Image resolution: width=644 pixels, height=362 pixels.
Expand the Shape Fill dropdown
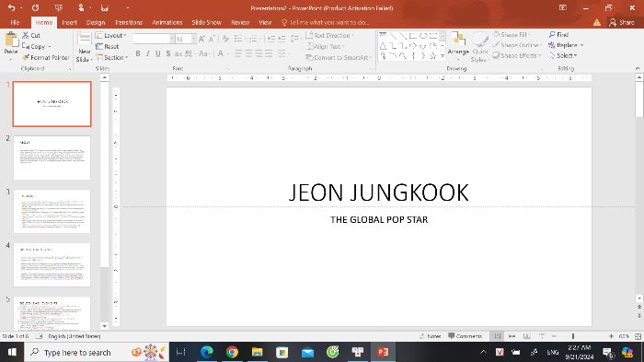click(512, 35)
